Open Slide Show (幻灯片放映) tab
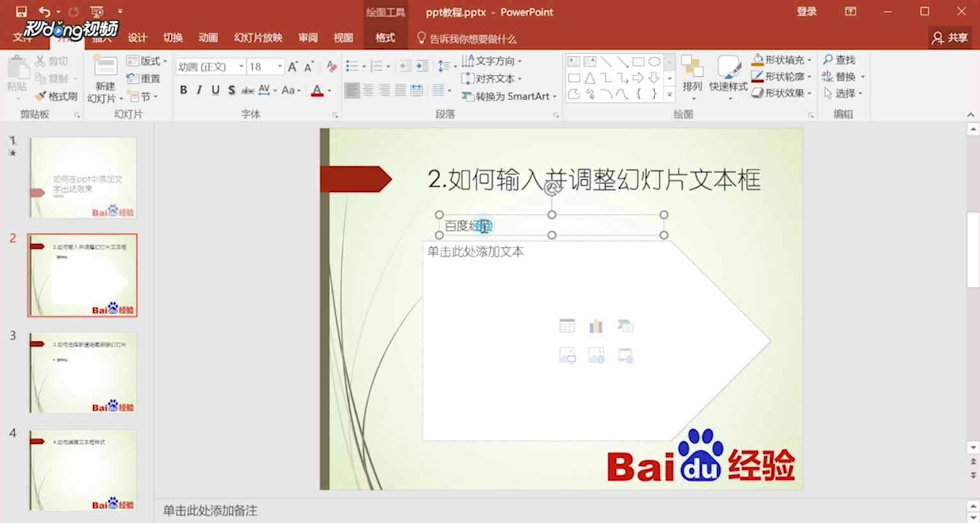 point(258,38)
